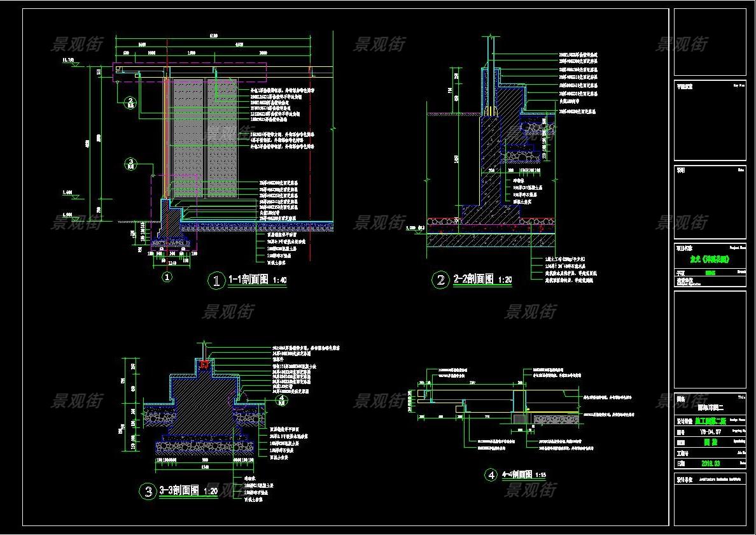
Task: Click the axis bubble 1 below section 1-1
Action: tap(167, 277)
